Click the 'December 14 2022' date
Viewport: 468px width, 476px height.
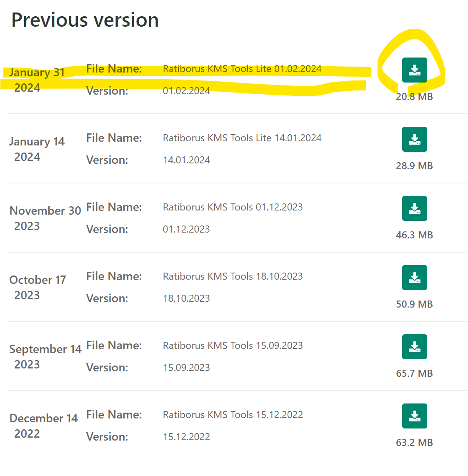click(x=44, y=426)
